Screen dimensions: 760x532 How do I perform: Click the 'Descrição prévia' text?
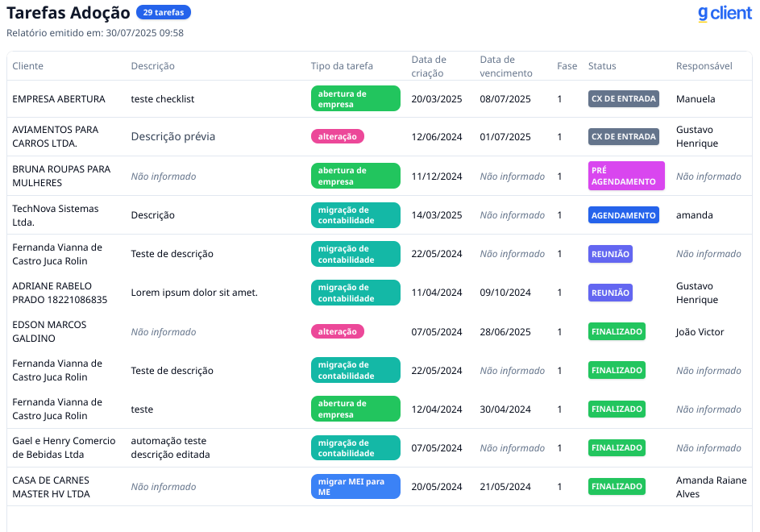point(173,136)
